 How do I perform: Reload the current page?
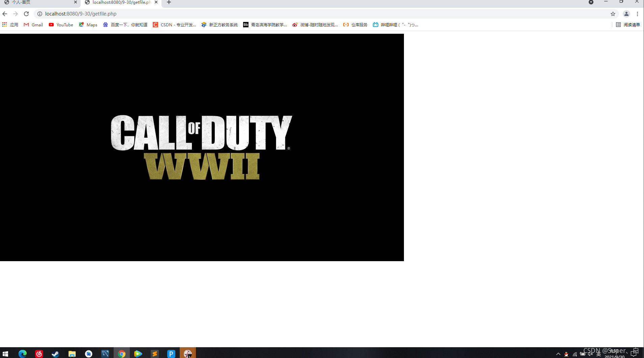pos(26,14)
